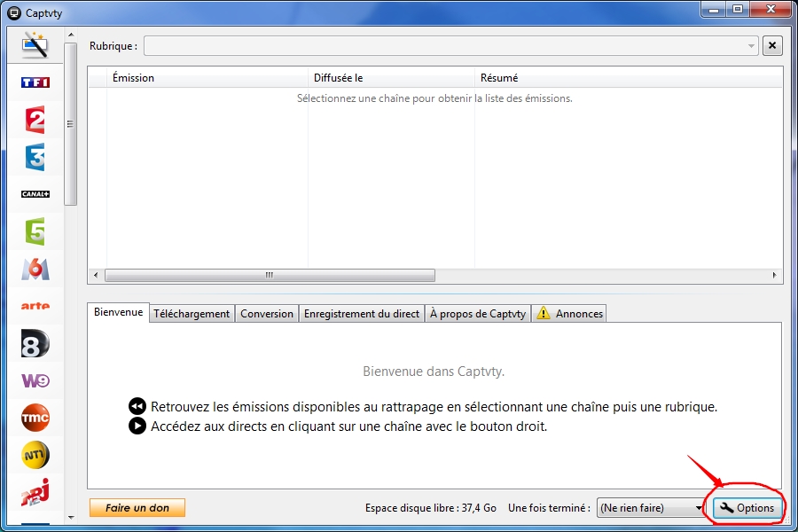Click the channel list scroll-up arrow

click(71, 35)
